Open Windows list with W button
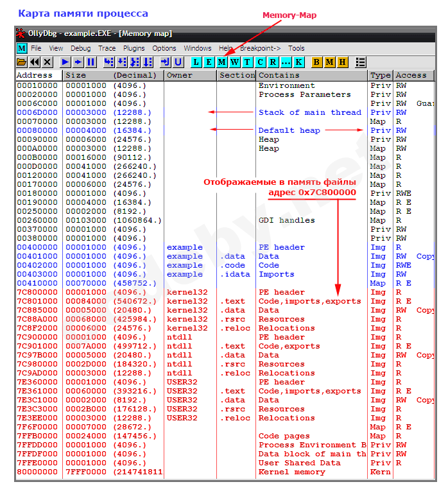This screenshot has width=448, height=491. 234,62
